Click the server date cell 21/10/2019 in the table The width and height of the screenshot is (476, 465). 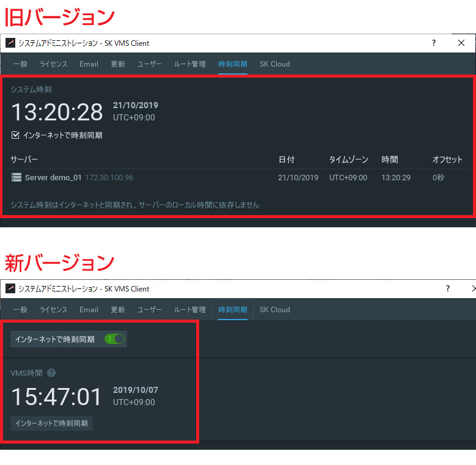coord(298,178)
